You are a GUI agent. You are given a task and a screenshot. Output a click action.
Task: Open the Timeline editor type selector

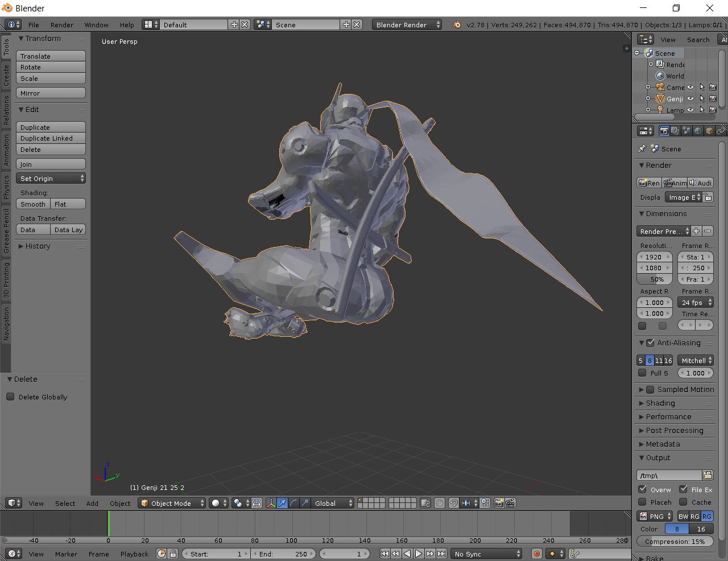pos(14,554)
